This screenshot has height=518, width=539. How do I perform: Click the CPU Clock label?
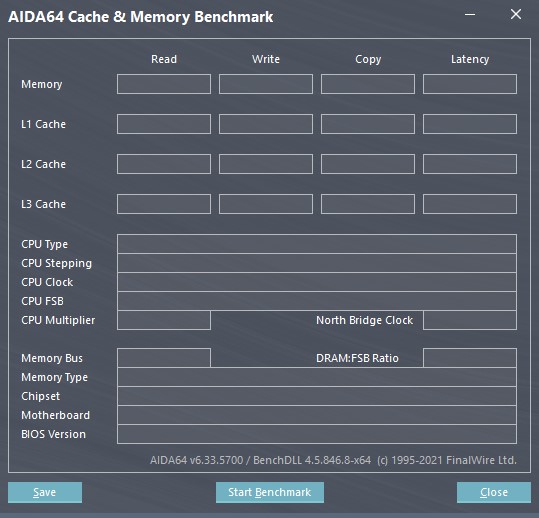pos(47,282)
